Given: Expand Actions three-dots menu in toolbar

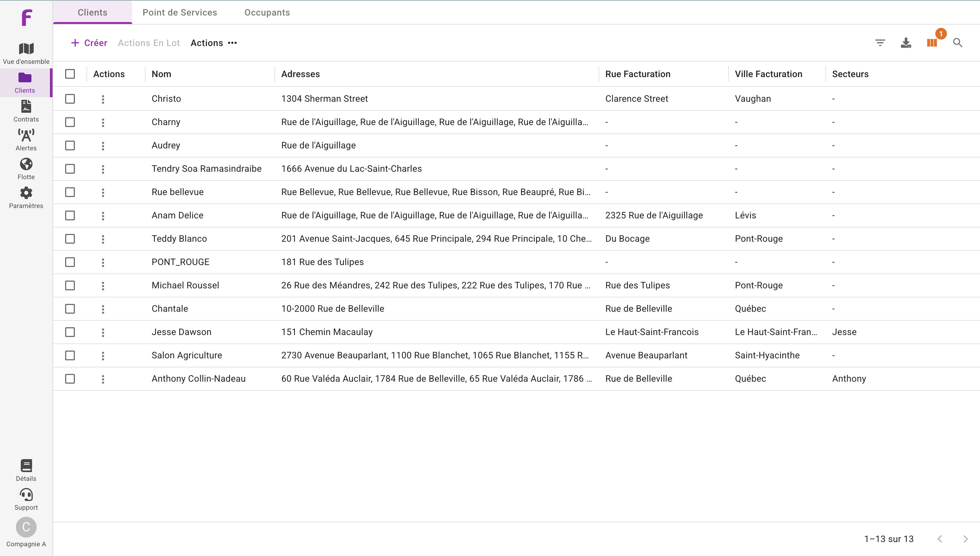Looking at the screenshot, I should (232, 43).
